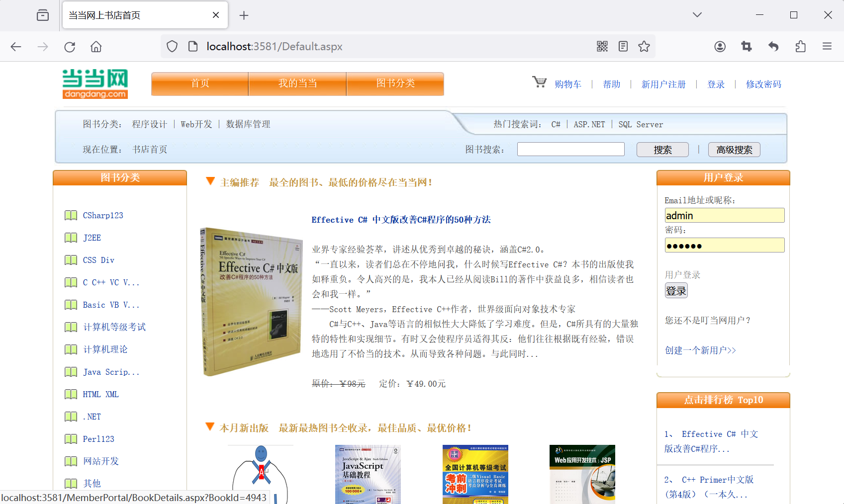The image size is (844, 504).
Task: Open the QR code icon in address bar
Action: 602,46
